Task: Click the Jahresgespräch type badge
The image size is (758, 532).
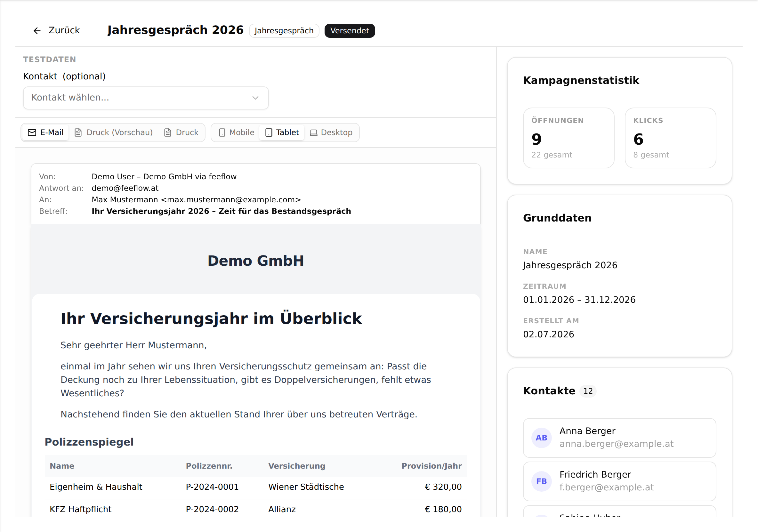Action: 284,31
